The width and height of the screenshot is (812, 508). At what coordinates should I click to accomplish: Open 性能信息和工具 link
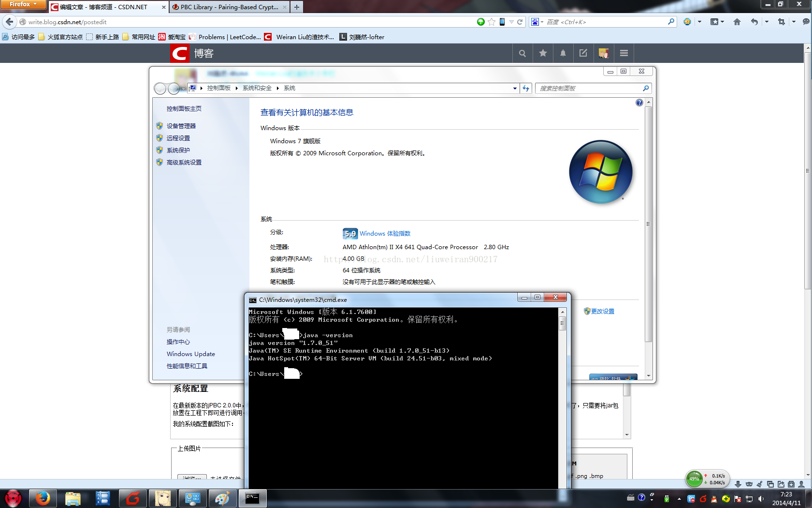click(x=187, y=366)
